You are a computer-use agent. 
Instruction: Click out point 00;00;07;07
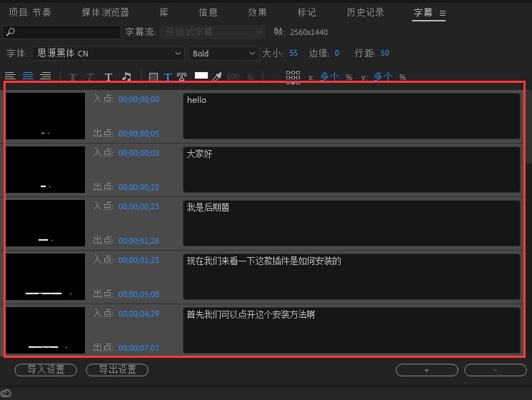pyautogui.click(x=139, y=348)
